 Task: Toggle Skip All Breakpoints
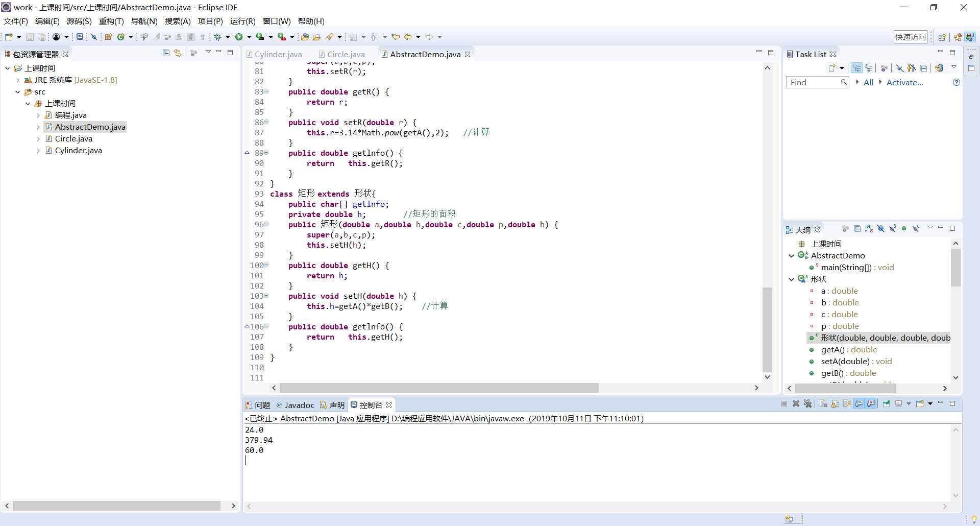pyautogui.click(x=94, y=37)
